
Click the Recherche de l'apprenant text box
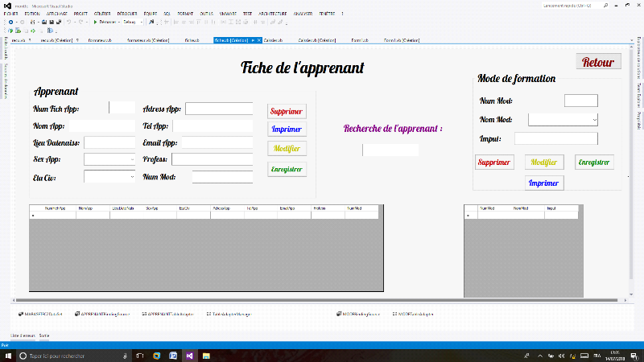point(390,150)
